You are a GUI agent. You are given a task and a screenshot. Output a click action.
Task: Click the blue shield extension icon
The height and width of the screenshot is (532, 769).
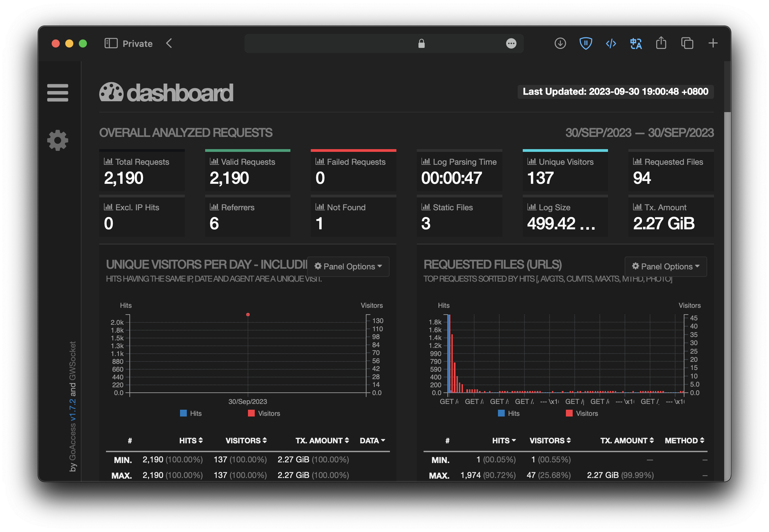coord(586,43)
